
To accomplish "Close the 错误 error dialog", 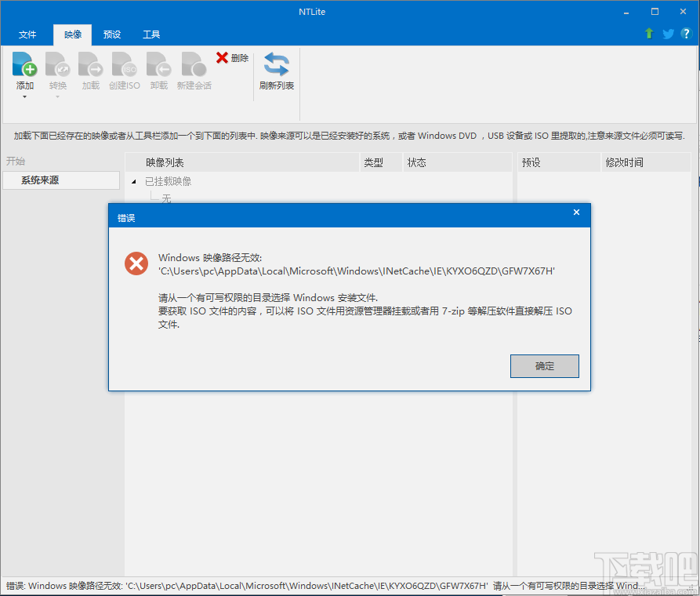I will (x=576, y=213).
